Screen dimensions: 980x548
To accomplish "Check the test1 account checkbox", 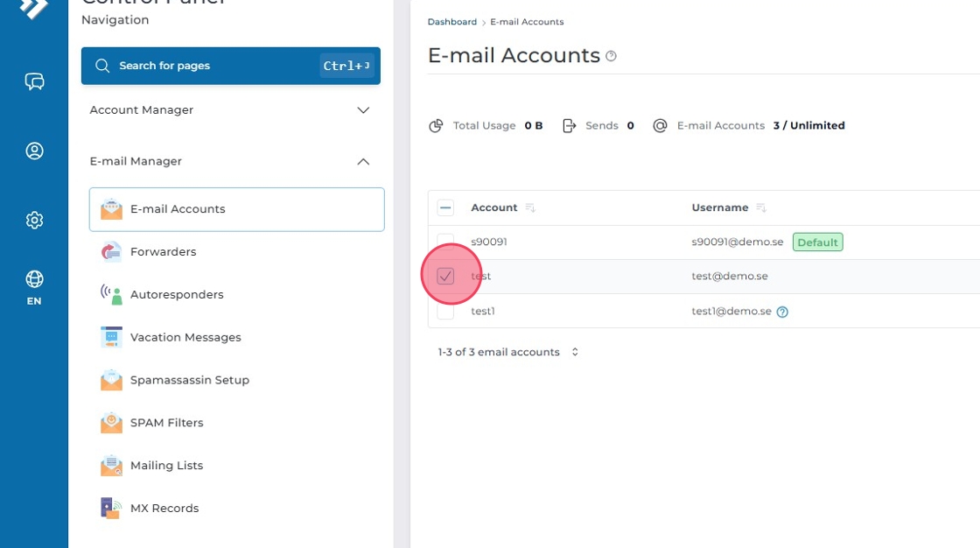I will (x=445, y=311).
